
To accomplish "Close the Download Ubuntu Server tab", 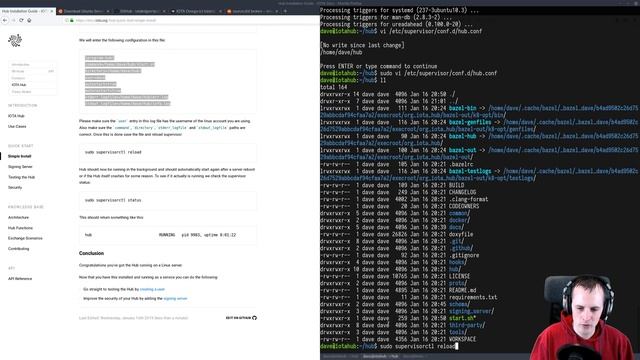I will point(108,11).
